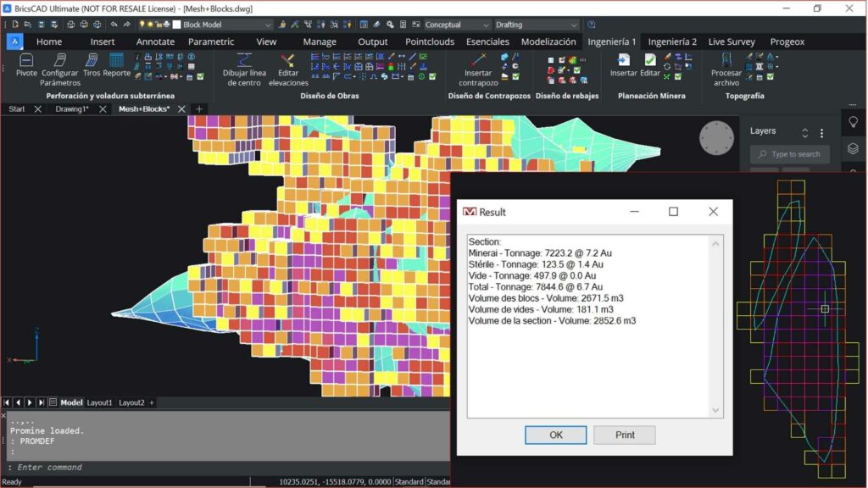Switch to Layout2 tab
Viewport: 868px width, 488px height.
[131, 402]
